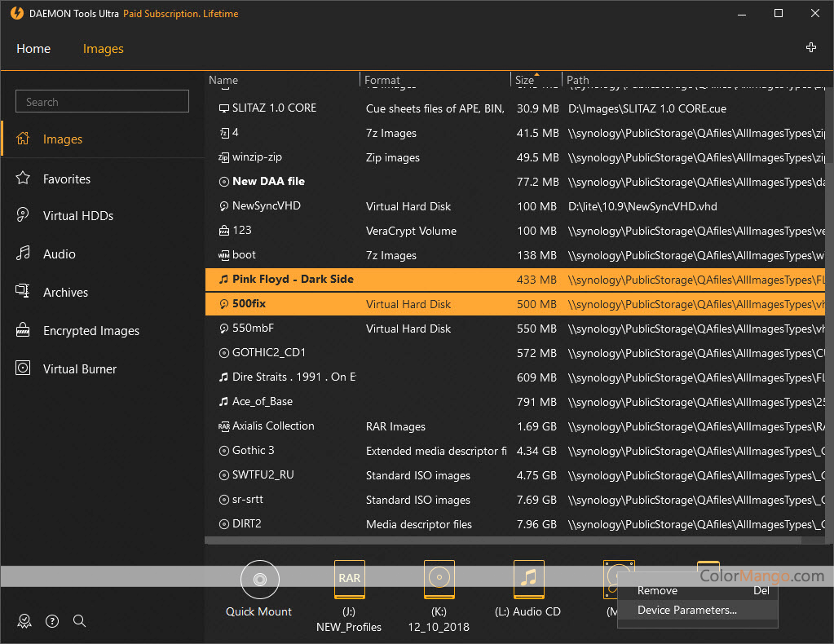The width and height of the screenshot is (834, 644).
Task: Click the add plus icon at top right
Action: pyautogui.click(x=810, y=48)
